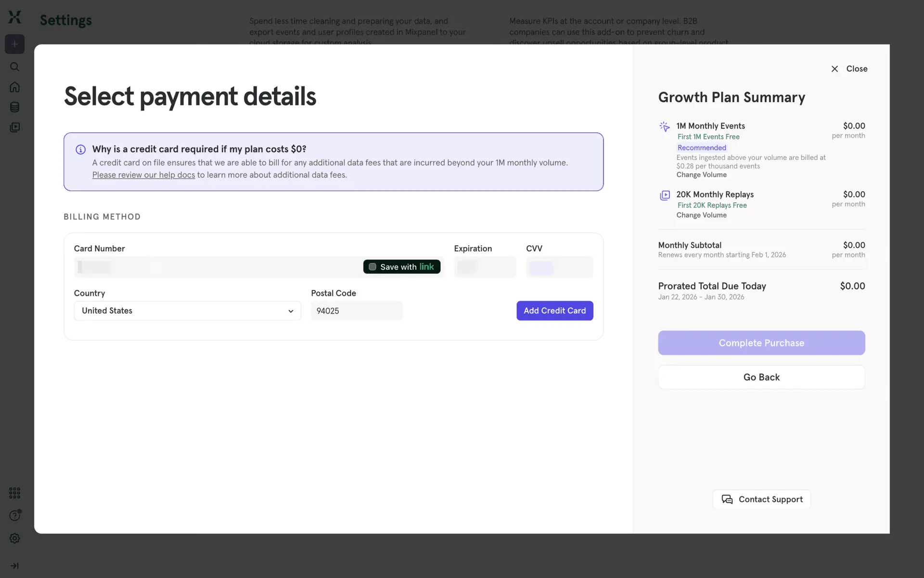Viewport: 924px width, 578px height.
Task: Click the Contact Support button
Action: pos(761,499)
